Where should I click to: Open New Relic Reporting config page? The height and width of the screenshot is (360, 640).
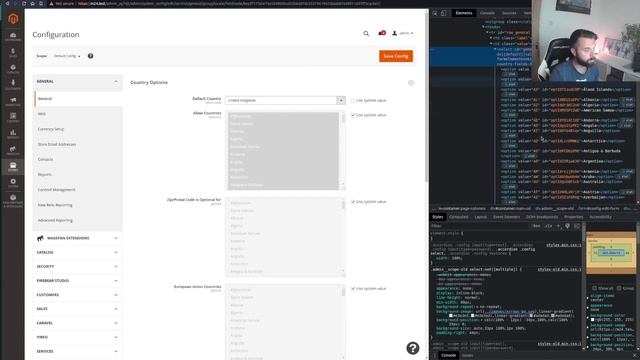click(55, 205)
